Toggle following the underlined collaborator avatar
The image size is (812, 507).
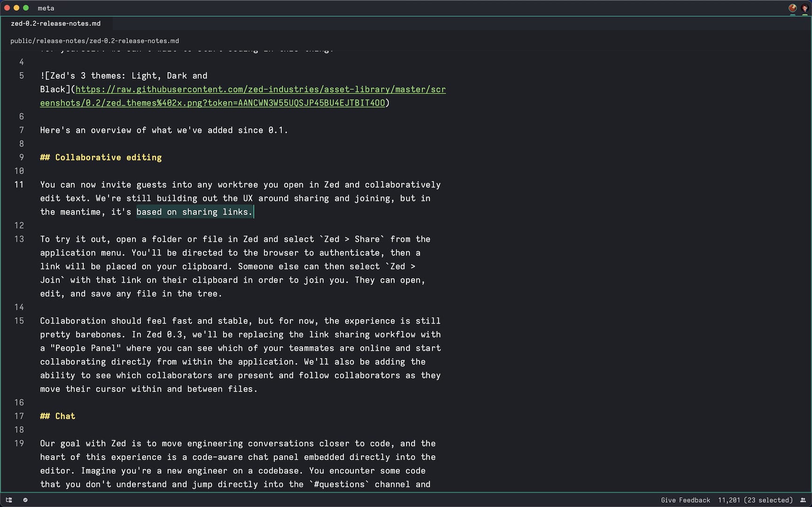792,8
